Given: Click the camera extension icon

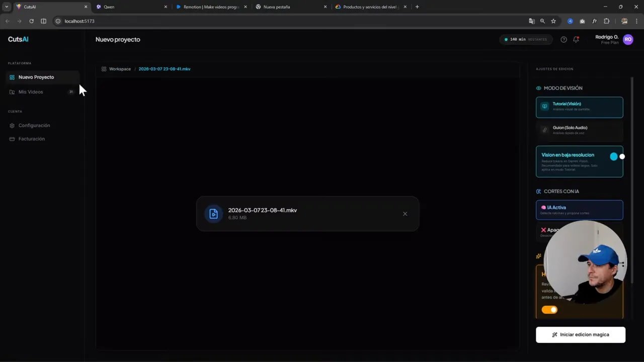Looking at the screenshot, I should (582, 21).
